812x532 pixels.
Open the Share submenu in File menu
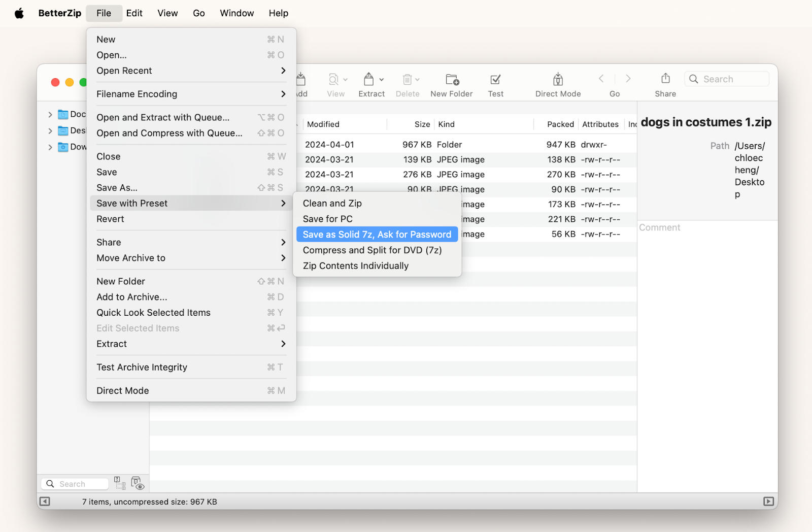[191, 242]
